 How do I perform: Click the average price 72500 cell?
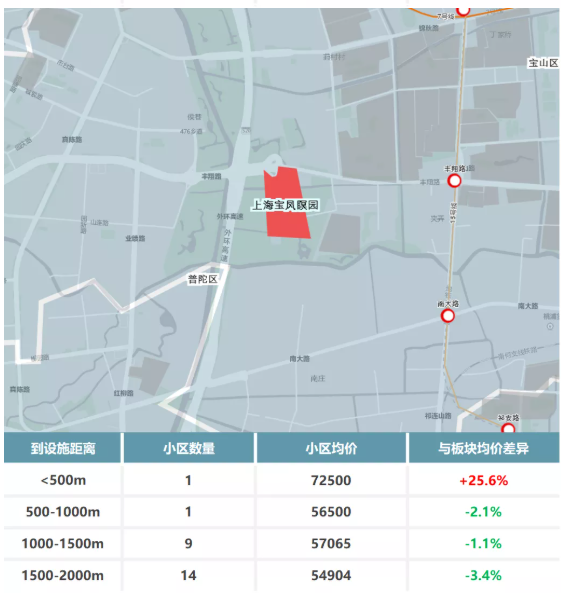pos(331,480)
